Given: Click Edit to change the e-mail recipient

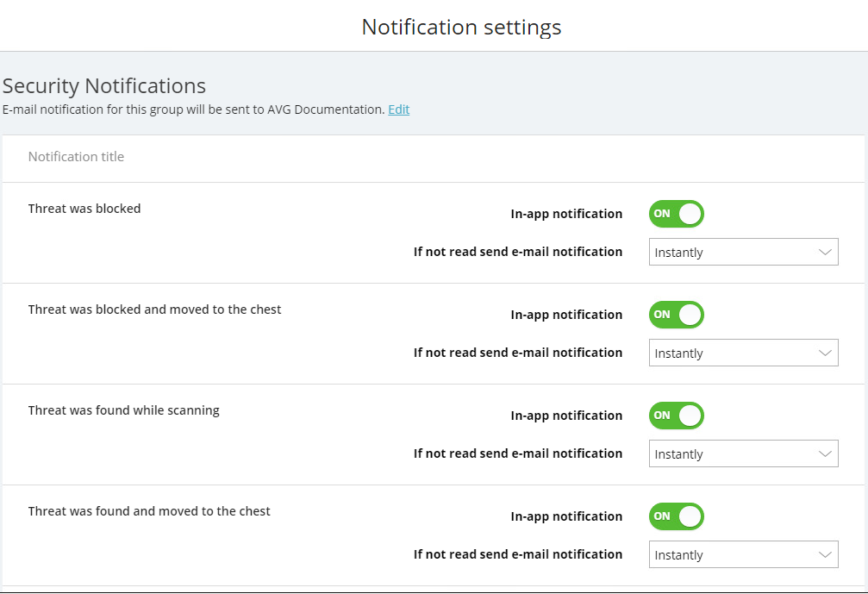Looking at the screenshot, I should point(398,109).
